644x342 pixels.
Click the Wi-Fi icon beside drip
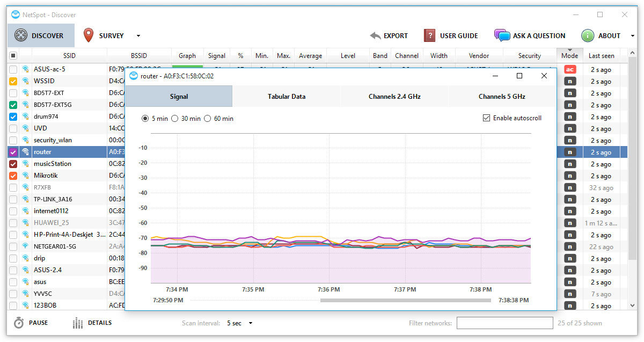click(x=25, y=258)
